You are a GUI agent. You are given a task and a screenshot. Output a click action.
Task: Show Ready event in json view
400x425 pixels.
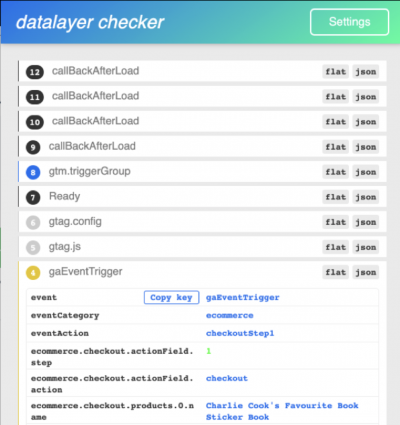[366, 197]
